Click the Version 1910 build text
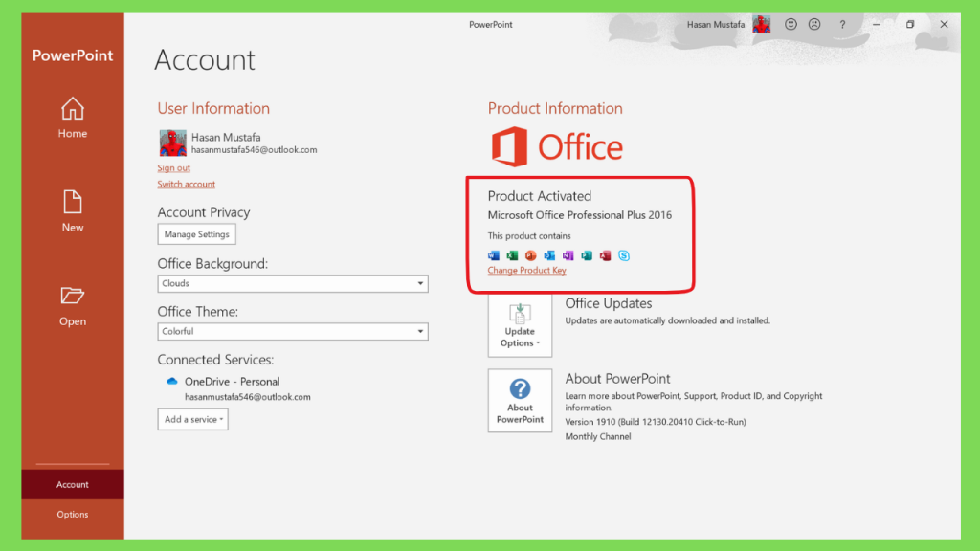This screenshot has width=980, height=551. click(x=656, y=422)
